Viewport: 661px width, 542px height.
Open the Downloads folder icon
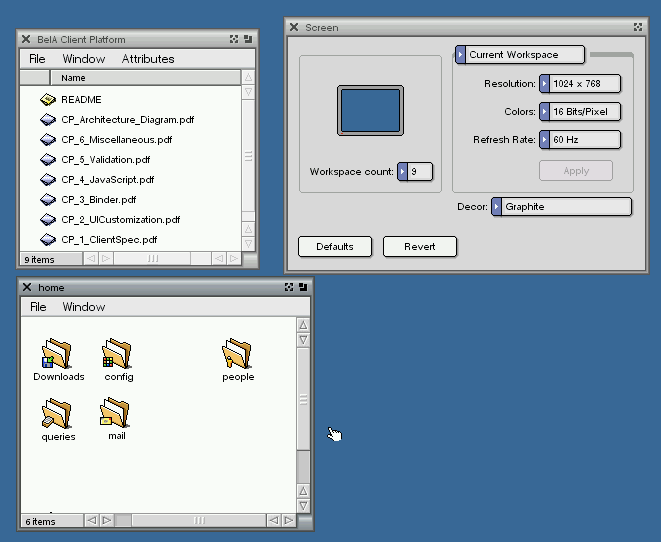[x=56, y=353]
